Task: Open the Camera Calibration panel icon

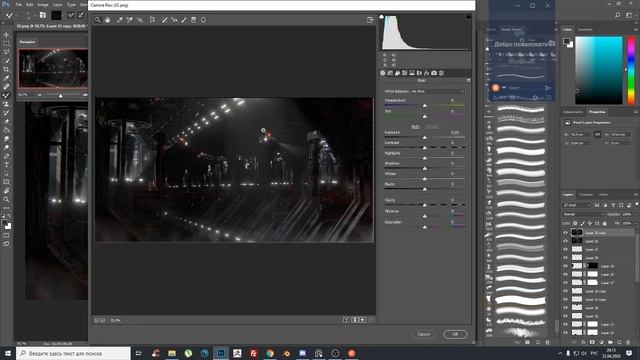Action: (x=434, y=73)
